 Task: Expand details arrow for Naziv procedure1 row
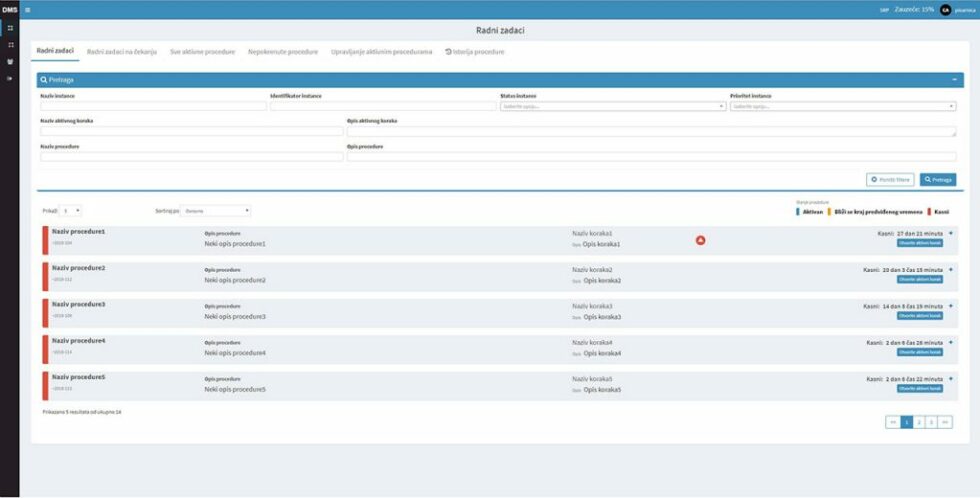point(951,233)
